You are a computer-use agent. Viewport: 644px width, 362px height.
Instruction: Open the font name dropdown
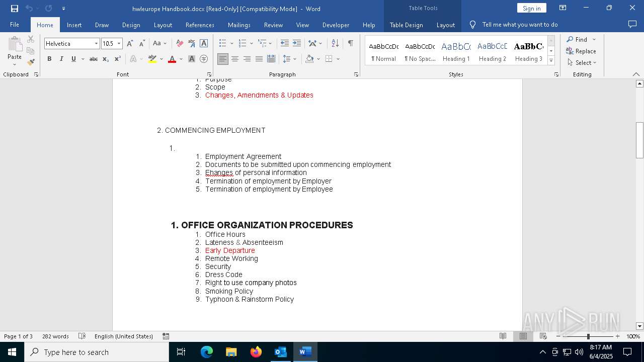96,44
